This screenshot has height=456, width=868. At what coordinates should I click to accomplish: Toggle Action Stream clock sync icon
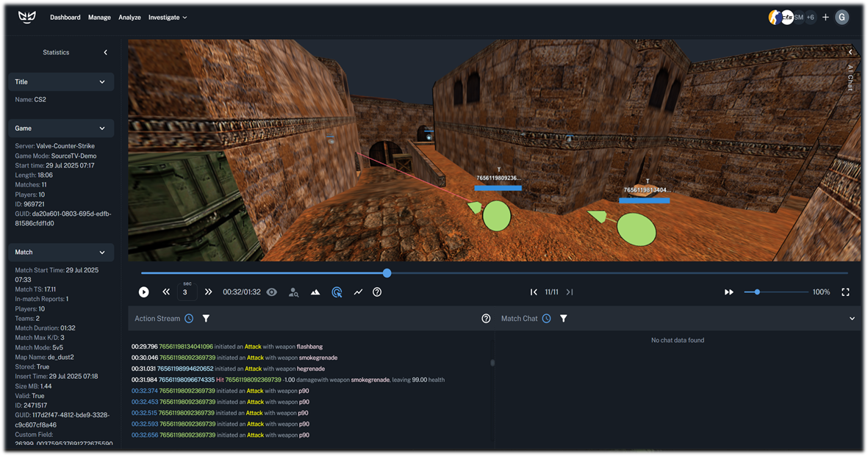[x=189, y=319]
